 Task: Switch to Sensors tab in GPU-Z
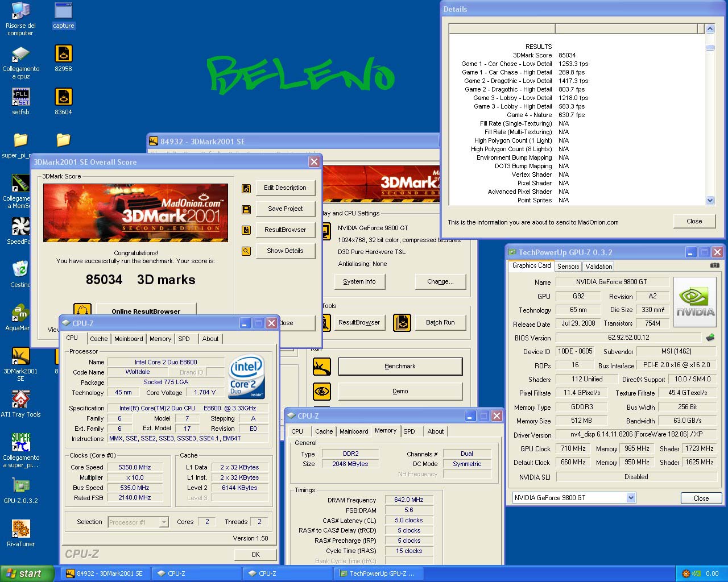coord(568,267)
